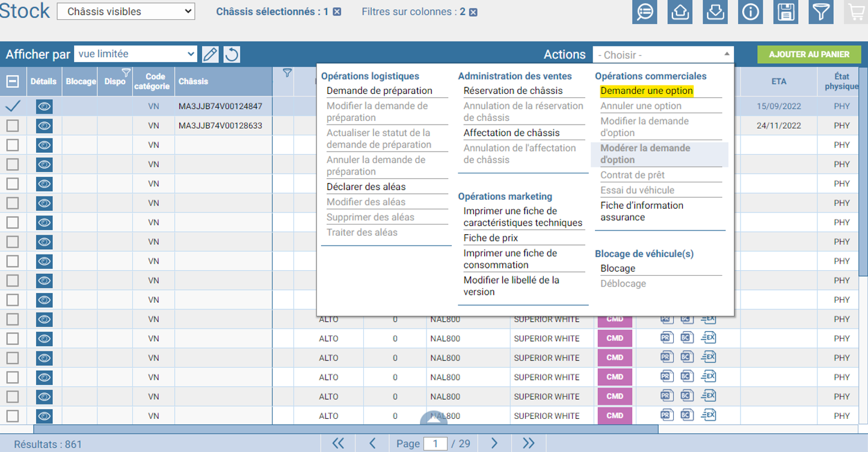Select Demande de préparation
868x452 pixels.
tap(380, 91)
